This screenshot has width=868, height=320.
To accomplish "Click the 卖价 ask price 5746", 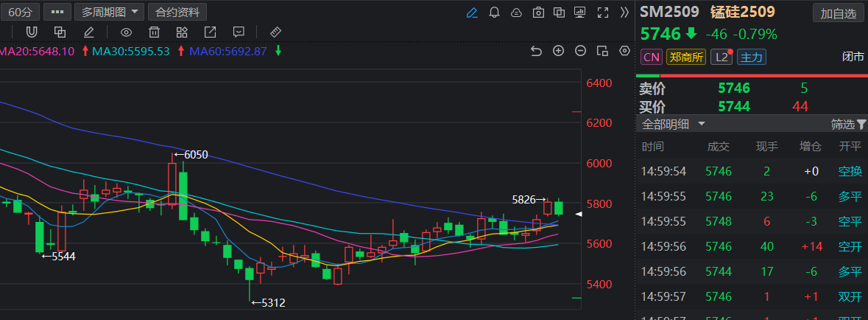I will click(x=733, y=88).
